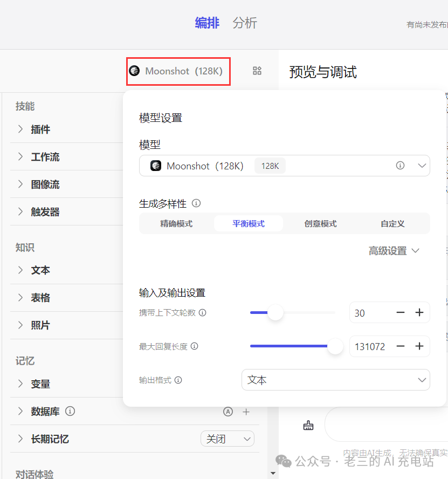Click info icon next to 输出格式

point(178,380)
